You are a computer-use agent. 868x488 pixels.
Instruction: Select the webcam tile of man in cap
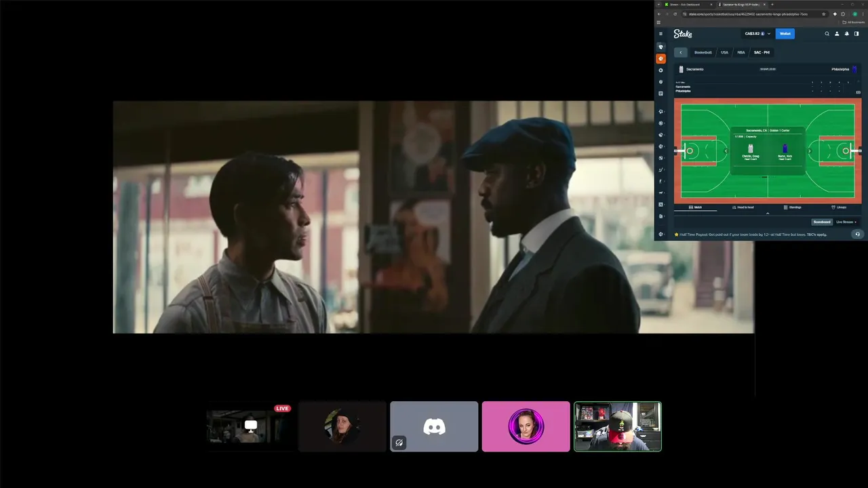pyautogui.click(x=618, y=426)
